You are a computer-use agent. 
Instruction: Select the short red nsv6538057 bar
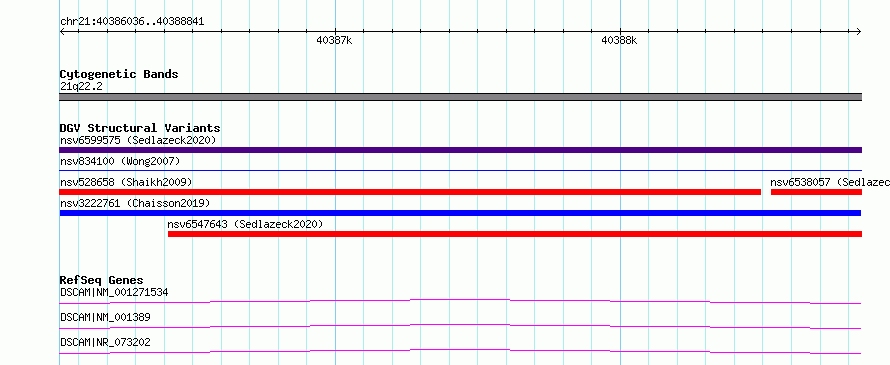pyautogui.click(x=816, y=192)
